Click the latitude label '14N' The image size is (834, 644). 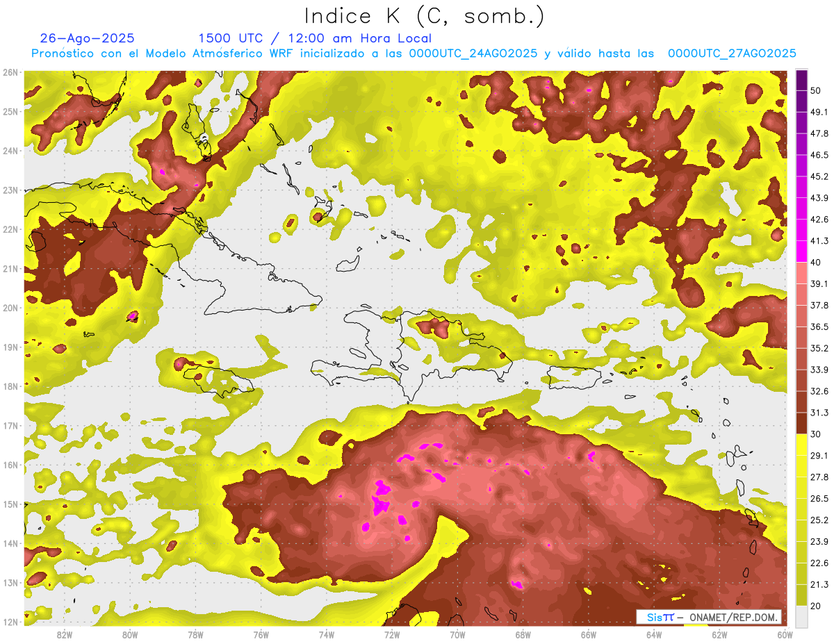[10, 543]
